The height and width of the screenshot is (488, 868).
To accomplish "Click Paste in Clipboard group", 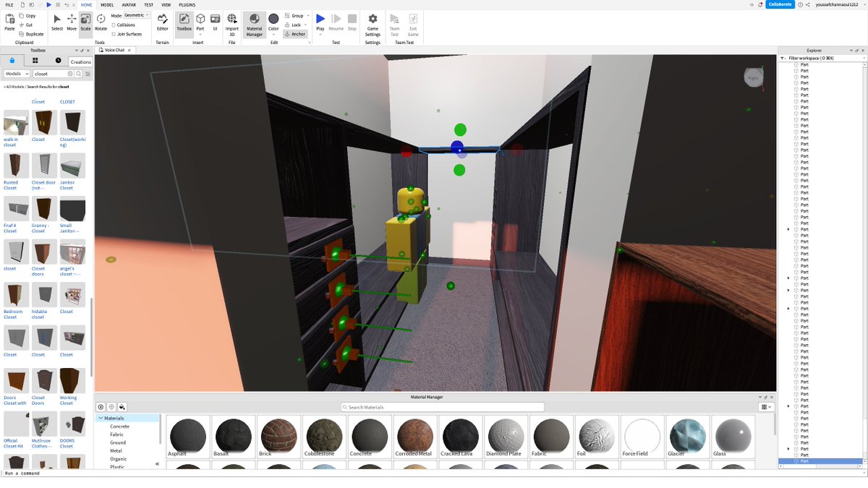I will point(9,22).
